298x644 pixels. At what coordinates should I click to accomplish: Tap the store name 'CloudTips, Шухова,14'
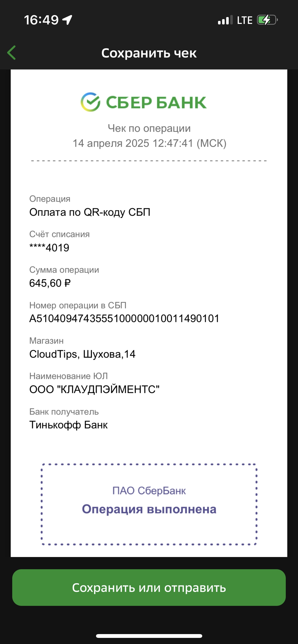(x=82, y=354)
